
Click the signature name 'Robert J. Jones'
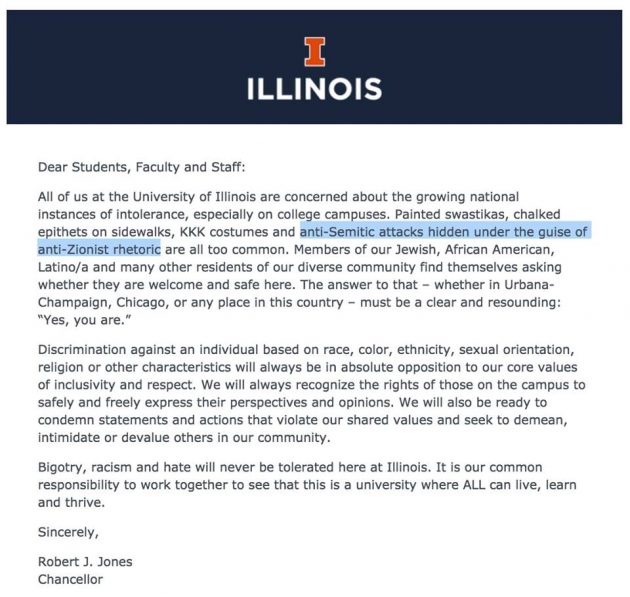coord(85,562)
